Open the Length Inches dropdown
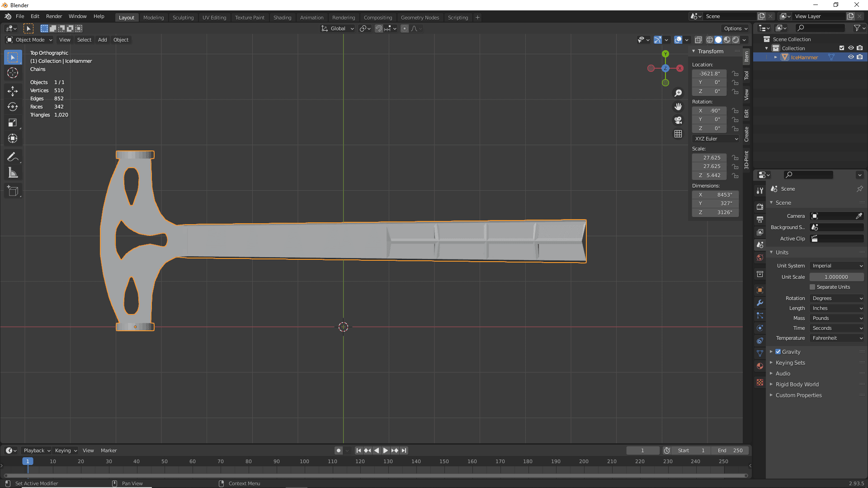 pyautogui.click(x=837, y=308)
